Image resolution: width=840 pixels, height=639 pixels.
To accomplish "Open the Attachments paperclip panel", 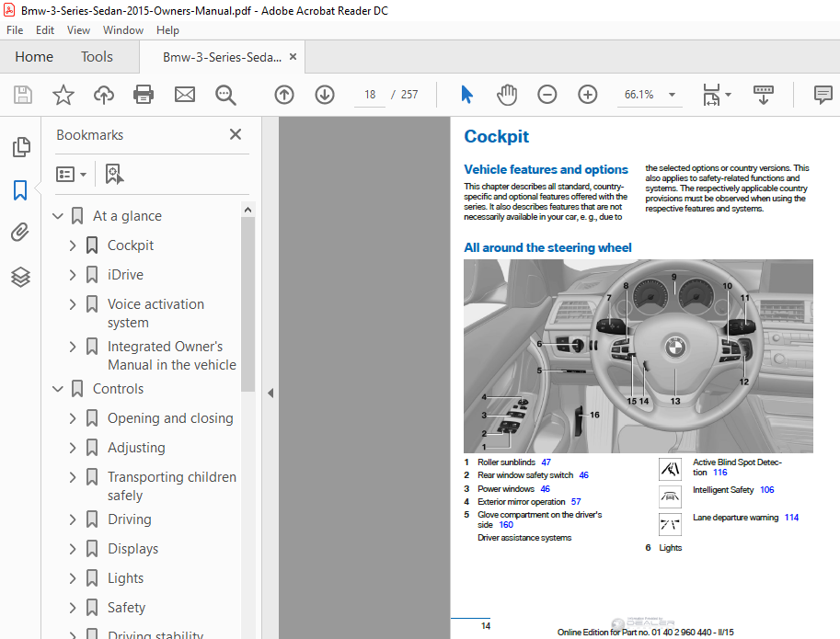I will 20,233.
